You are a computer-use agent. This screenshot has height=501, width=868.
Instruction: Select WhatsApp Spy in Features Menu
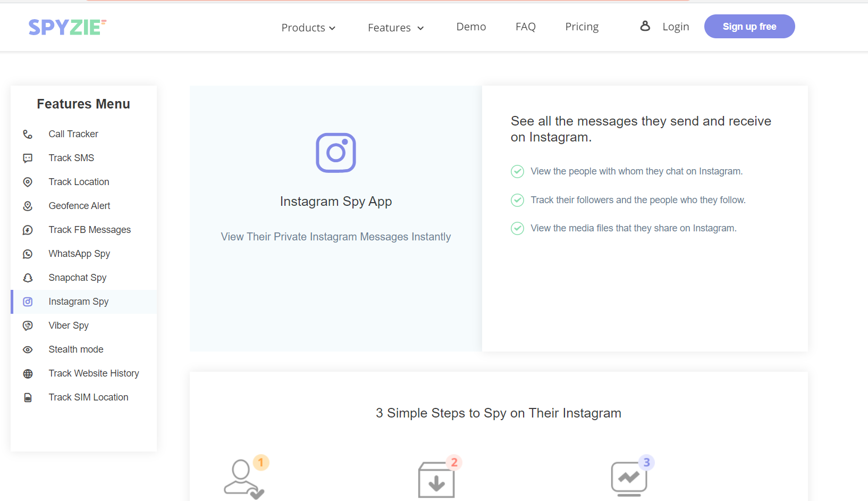(x=79, y=254)
